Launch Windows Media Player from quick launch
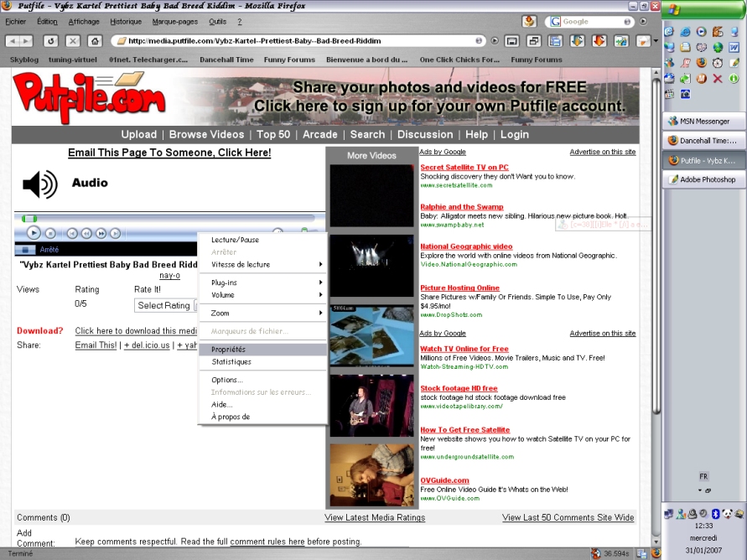The width and height of the screenshot is (747, 560). [701, 32]
